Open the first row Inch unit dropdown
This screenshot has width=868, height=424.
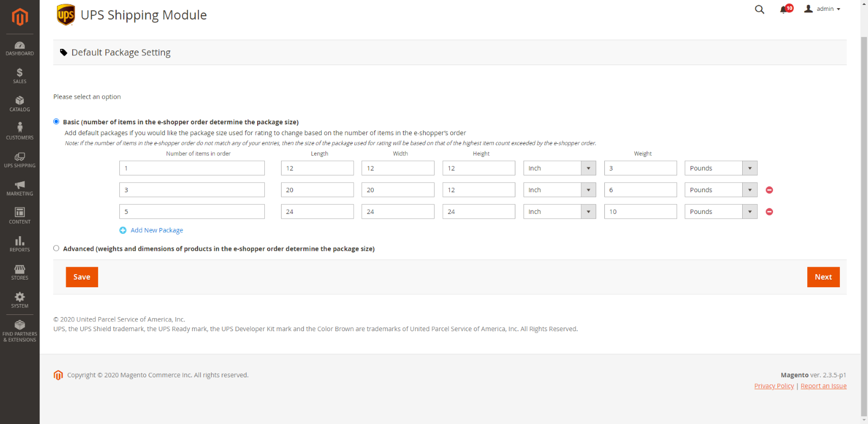click(559, 168)
